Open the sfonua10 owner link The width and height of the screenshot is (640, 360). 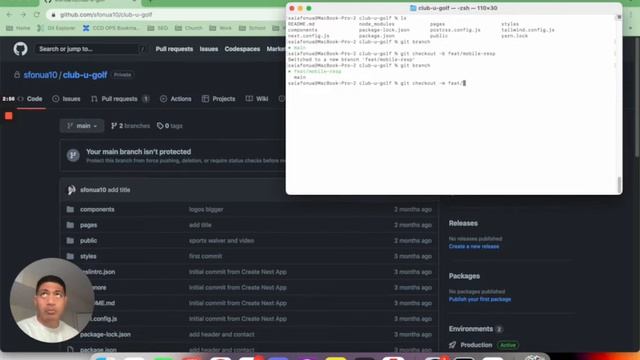tap(40, 75)
